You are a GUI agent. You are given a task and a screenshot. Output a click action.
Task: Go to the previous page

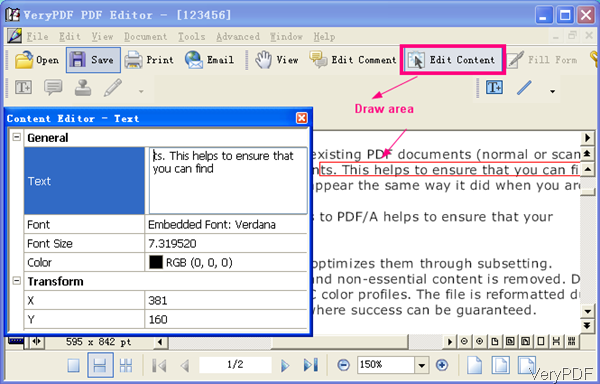click(x=185, y=365)
